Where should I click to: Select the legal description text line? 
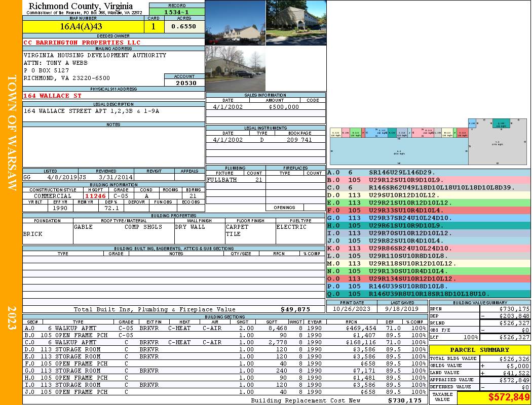coord(91,111)
